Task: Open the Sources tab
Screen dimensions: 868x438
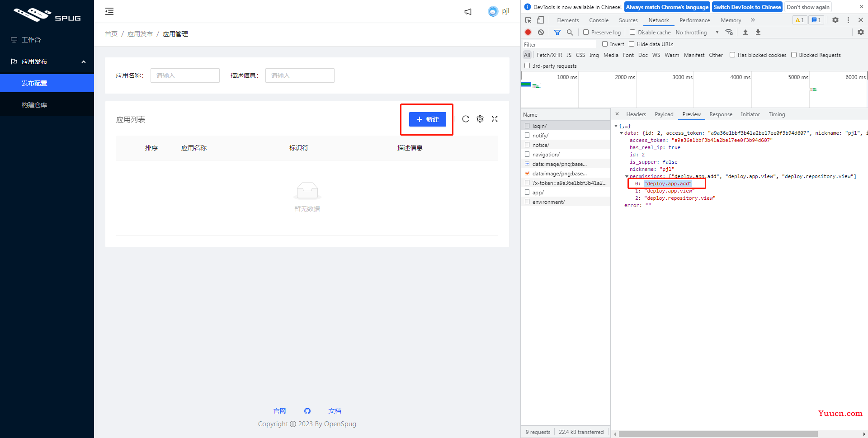Action: 628,20
